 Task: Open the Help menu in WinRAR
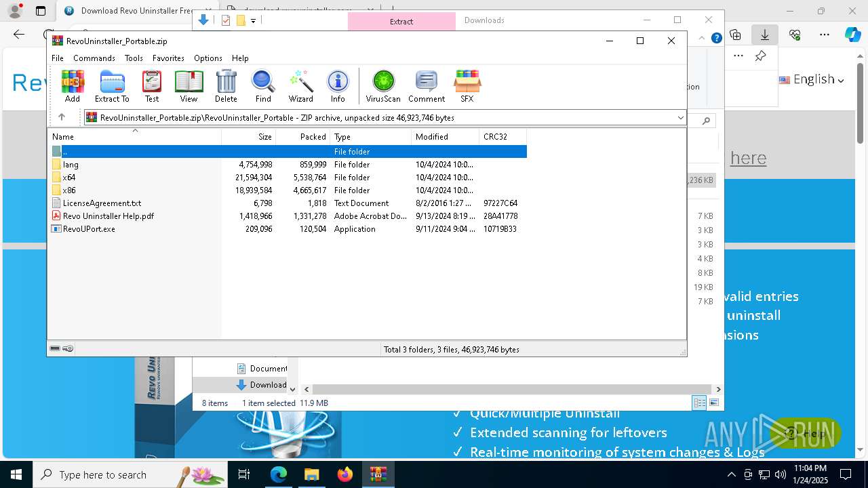tap(240, 58)
